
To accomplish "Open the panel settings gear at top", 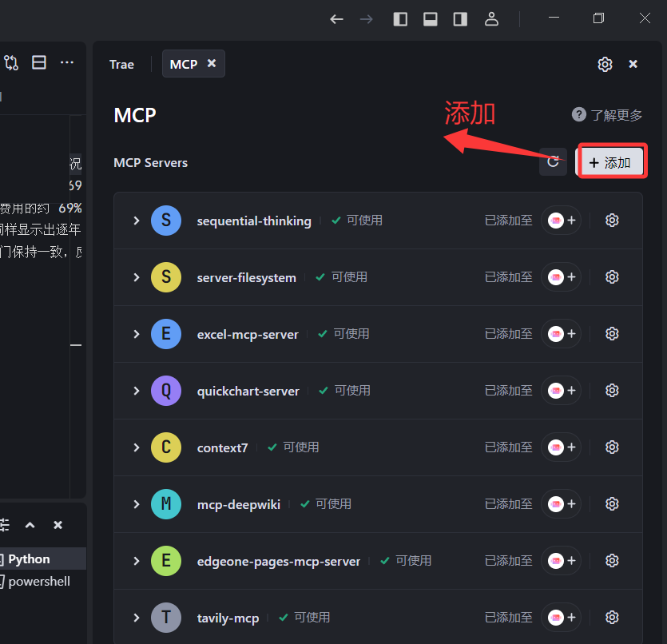I will pos(605,64).
